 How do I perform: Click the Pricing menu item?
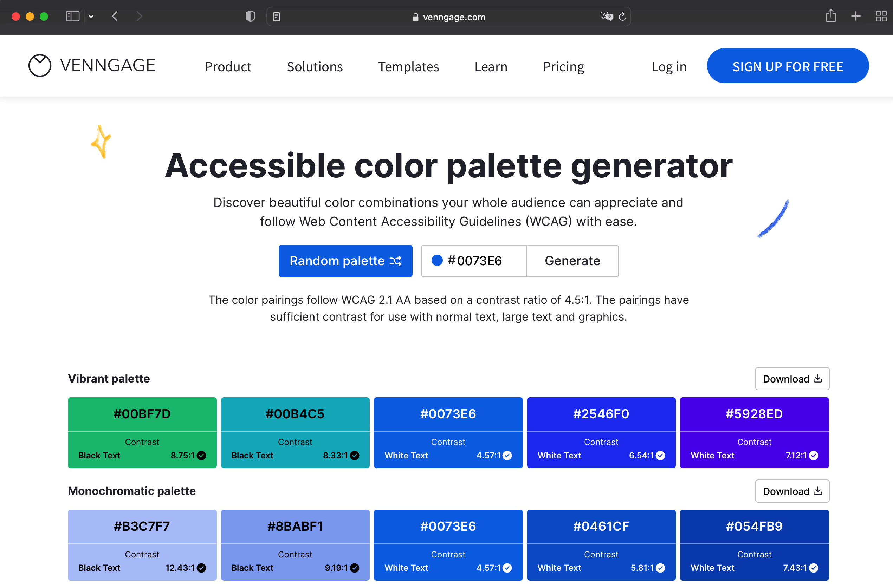point(563,66)
